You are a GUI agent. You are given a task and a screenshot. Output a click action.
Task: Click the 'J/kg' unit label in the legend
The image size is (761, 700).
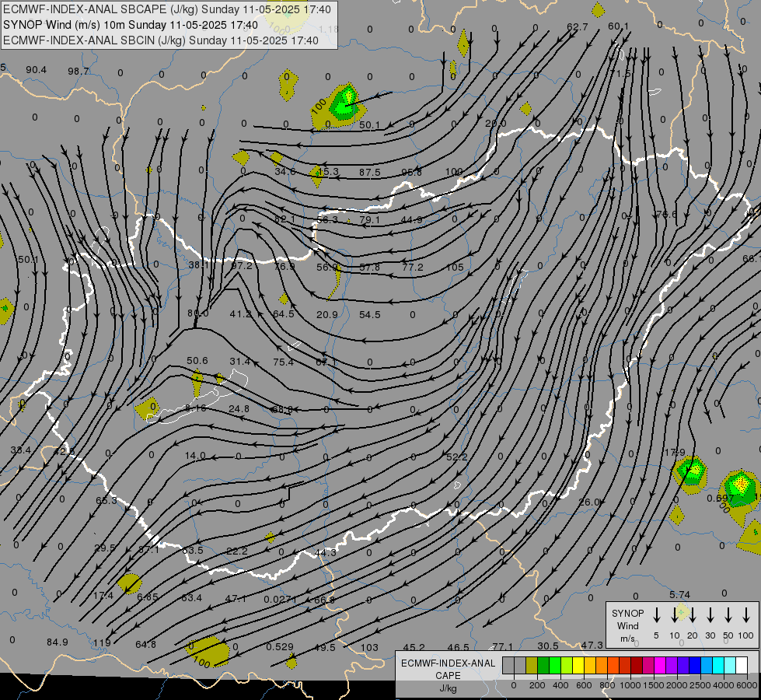point(448,688)
